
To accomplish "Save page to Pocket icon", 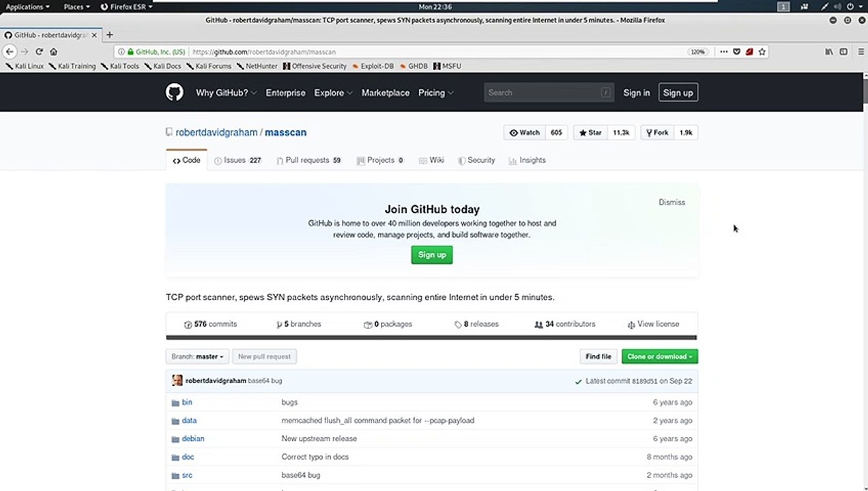I will 736,52.
